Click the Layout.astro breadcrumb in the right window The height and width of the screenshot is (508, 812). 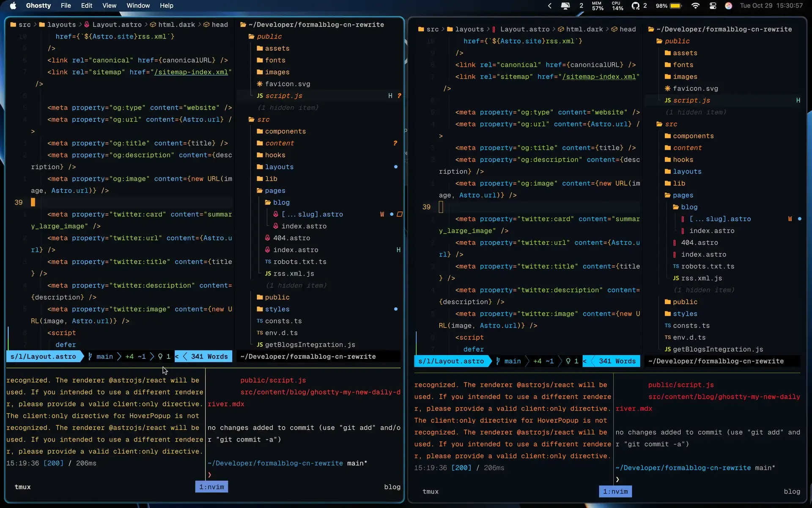[x=525, y=29]
